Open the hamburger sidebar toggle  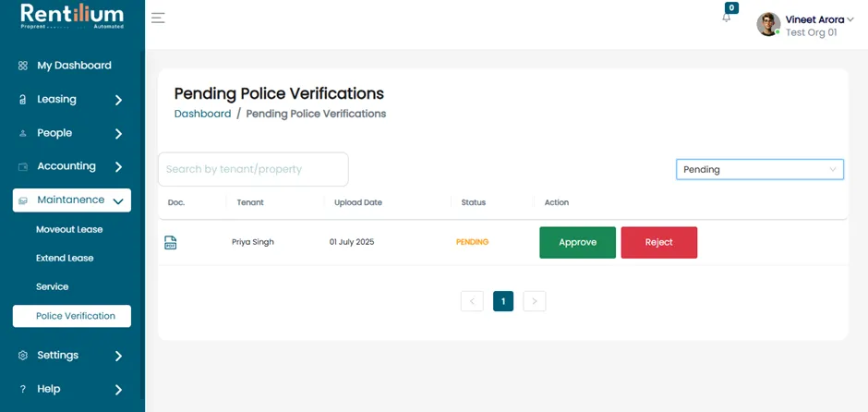(158, 18)
